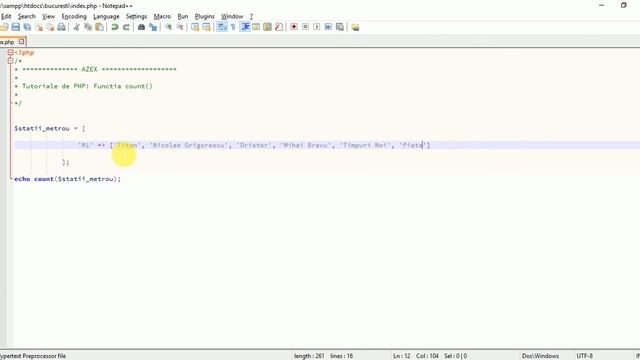The image size is (640, 360).
Task: Open Find with the binoculars icon
Action: (x=141, y=27)
